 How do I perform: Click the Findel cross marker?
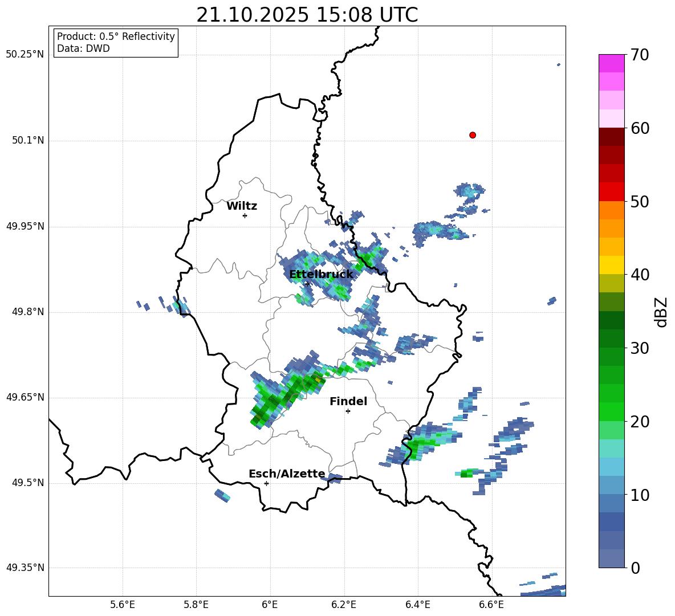(x=348, y=411)
